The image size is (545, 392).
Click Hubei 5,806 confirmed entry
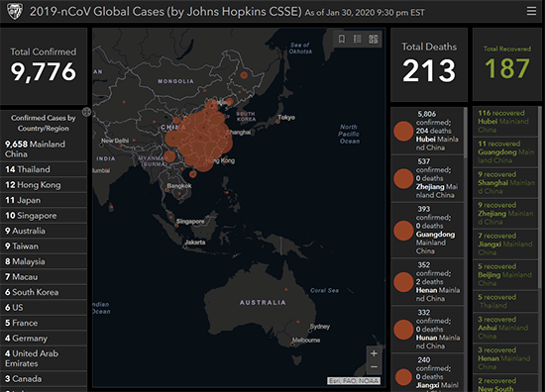coord(427,131)
